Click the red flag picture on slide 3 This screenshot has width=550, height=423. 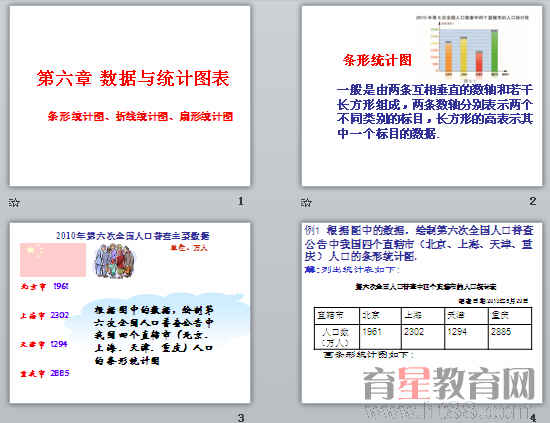[x=53, y=260]
